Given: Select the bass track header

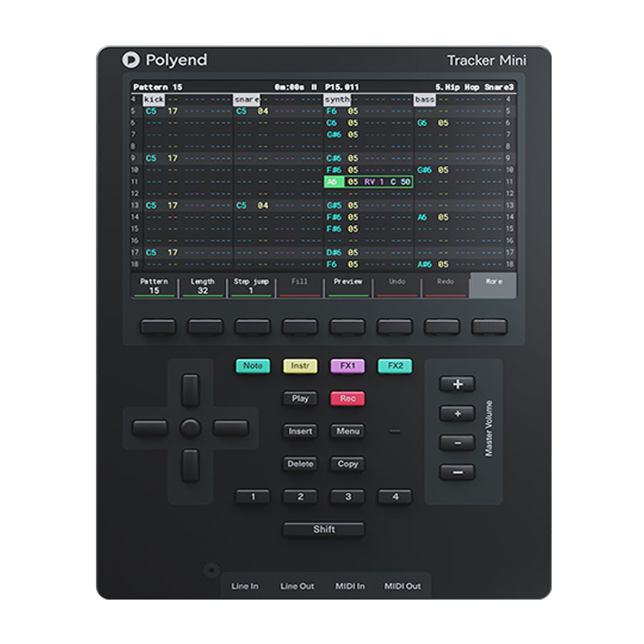Looking at the screenshot, I should click(x=424, y=99).
